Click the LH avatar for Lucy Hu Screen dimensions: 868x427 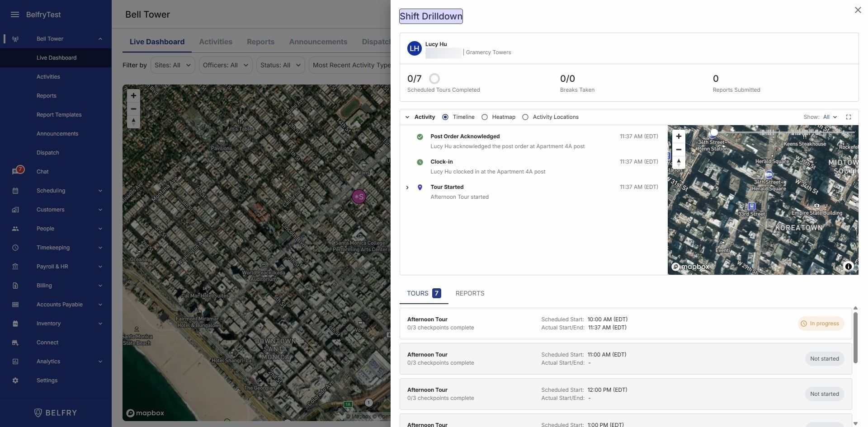coord(414,48)
